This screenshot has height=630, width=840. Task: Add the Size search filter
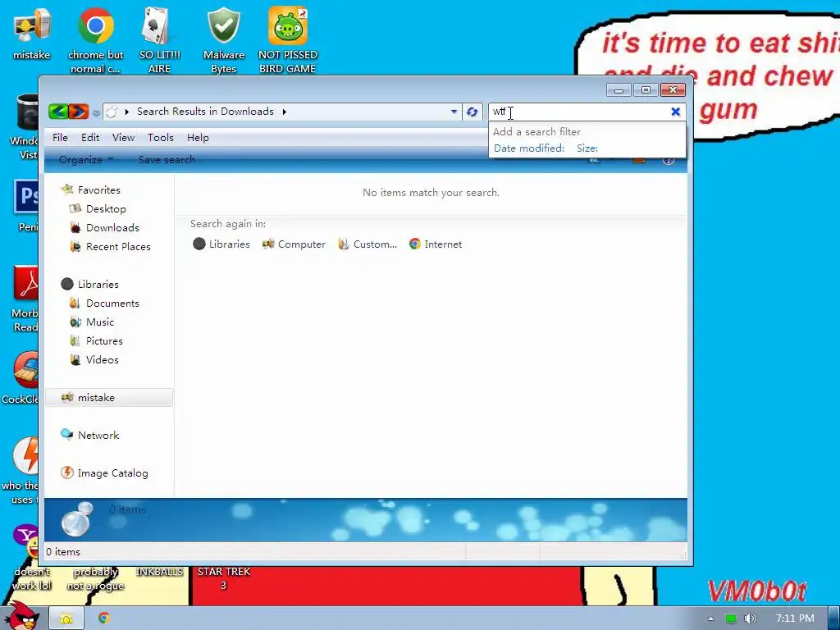click(587, 148)
